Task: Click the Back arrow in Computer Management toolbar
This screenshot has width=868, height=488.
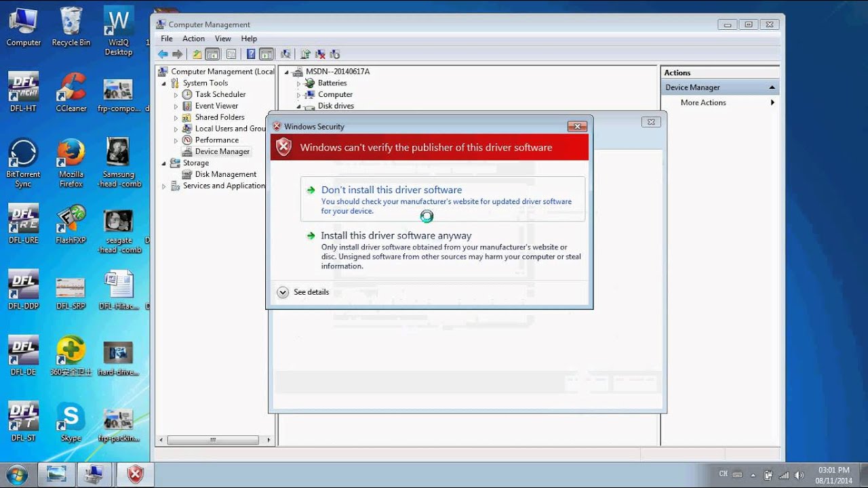Action: click(163, 54)
